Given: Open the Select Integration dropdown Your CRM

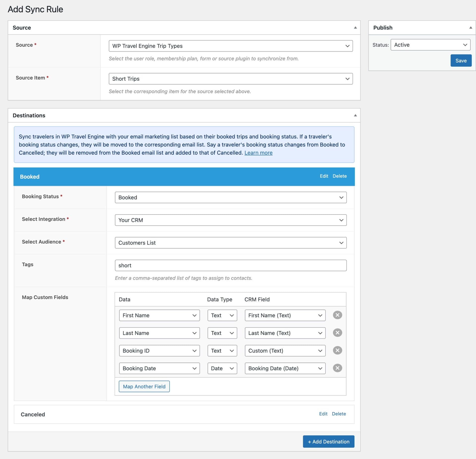Looking at the screenshot, I should click(x=231, y=220).
